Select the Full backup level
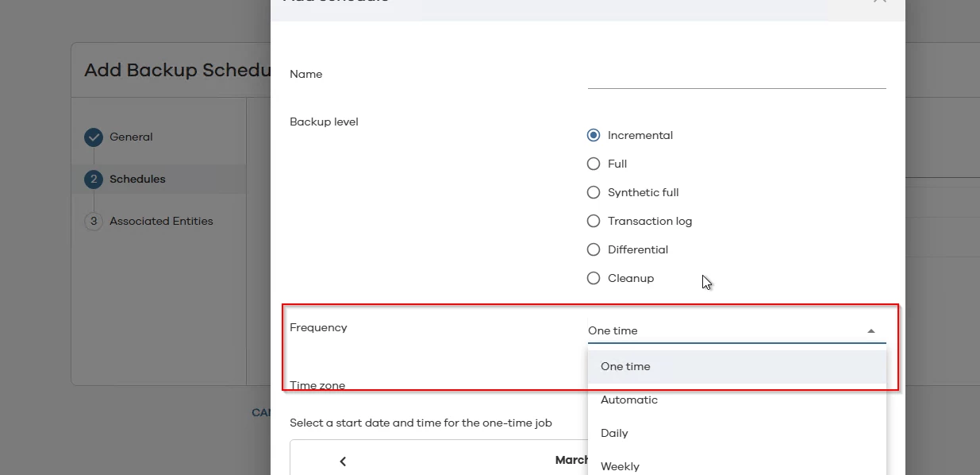The height and width of the screenshot is (475, 980). pyautogui.click(x=594, y=164)
